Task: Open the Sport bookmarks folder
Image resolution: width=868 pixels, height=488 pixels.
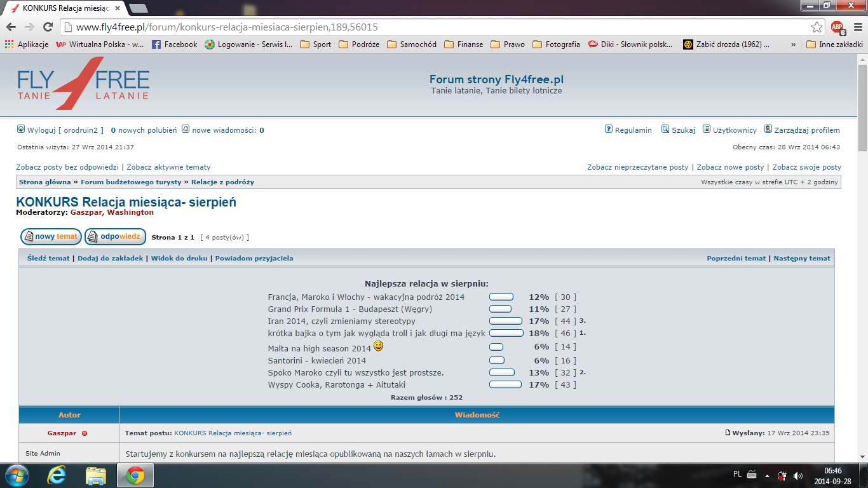Action: (x=315, y=44)
